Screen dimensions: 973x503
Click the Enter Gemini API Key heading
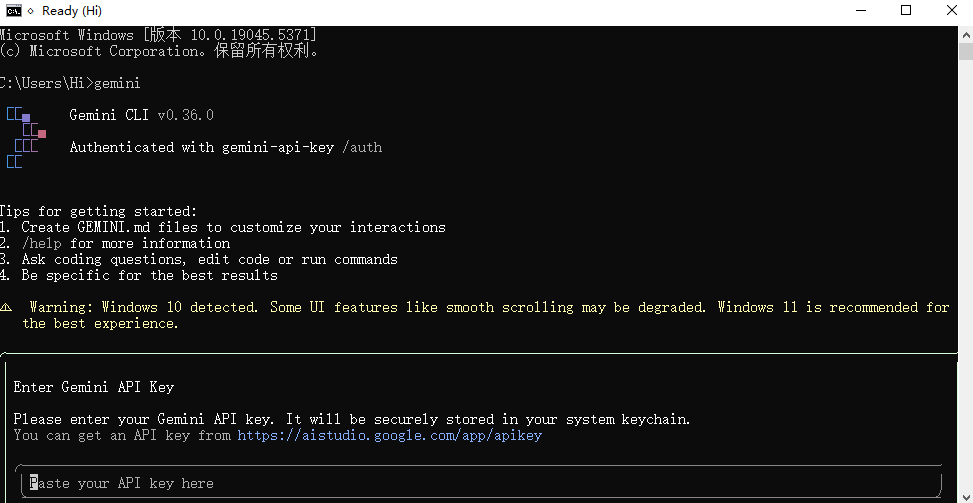(x=94, y=387)
